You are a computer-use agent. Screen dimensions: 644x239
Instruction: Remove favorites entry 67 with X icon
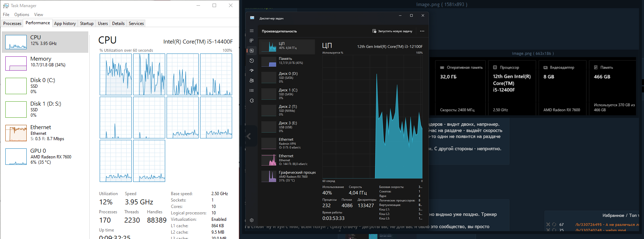point(548,224)
